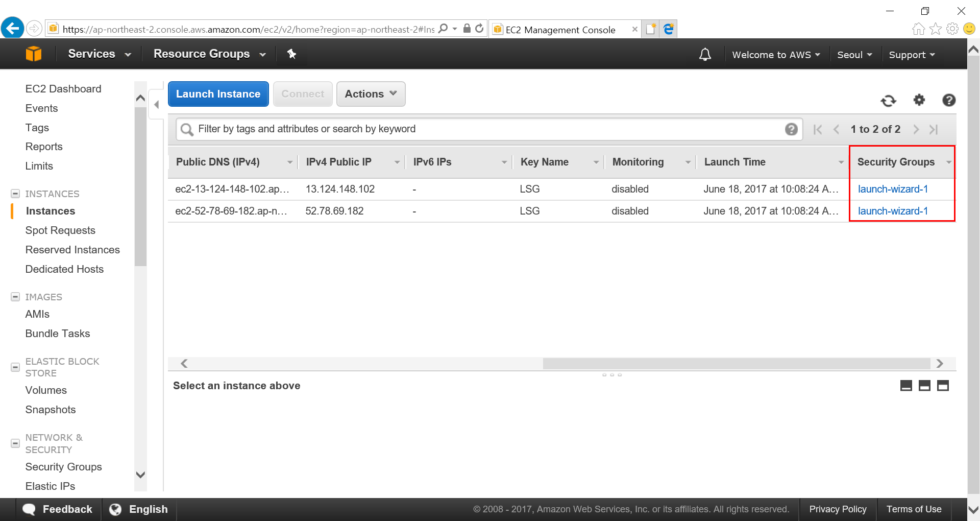
Task: Click the browser address bar URL
Action: [248, 29]
